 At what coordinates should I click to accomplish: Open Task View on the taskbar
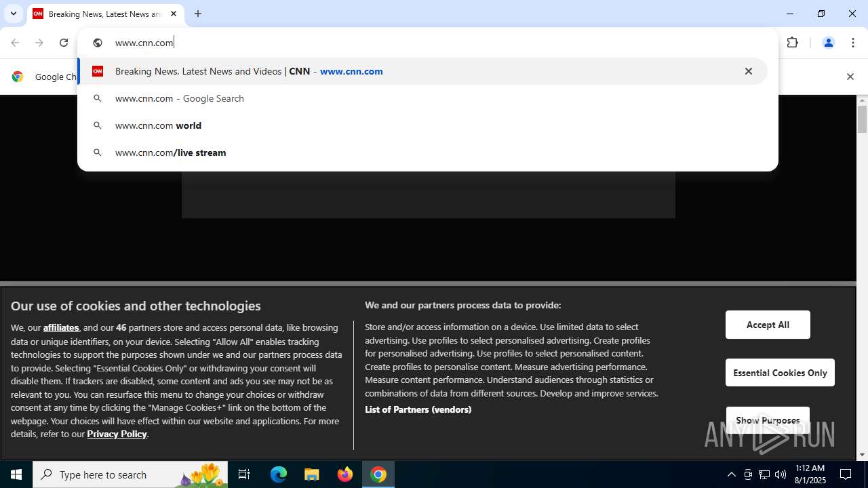[x=244, y=474]
